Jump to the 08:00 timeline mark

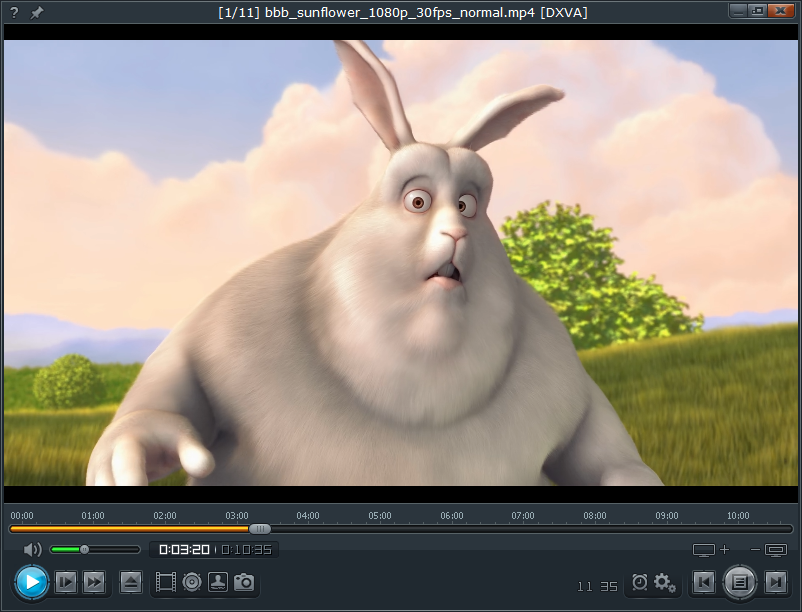(x=595, y=515)
